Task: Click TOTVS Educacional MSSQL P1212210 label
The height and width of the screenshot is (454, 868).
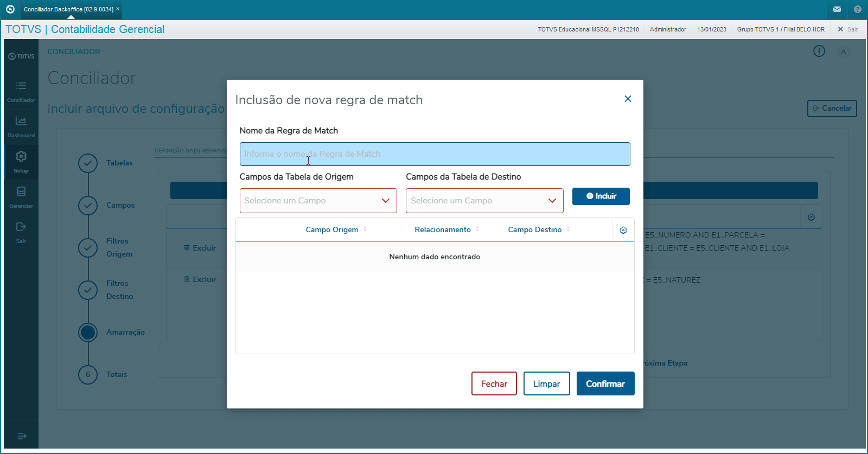Action: (588, 29)
